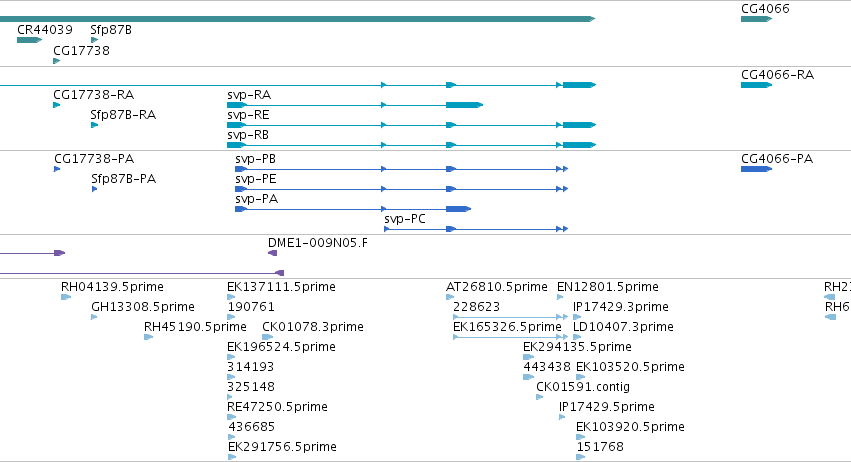Select the CG4066 gene feature

click(x=756, y=19)
